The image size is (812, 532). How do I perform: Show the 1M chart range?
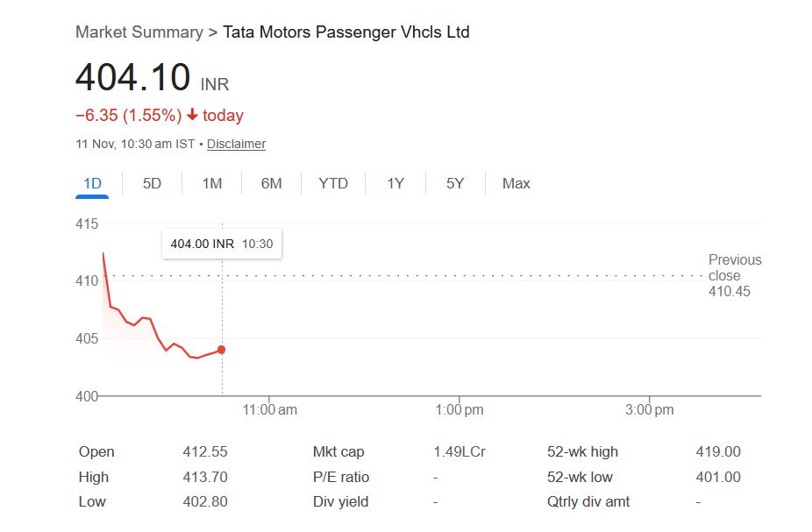pyautogui.click(x=211, y=183)
